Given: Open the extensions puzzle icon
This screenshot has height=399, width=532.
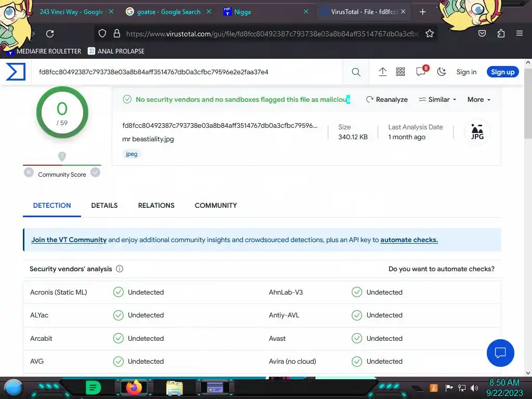Looking at the screenshot, I should pyautogui.click(x=501, y=34).
